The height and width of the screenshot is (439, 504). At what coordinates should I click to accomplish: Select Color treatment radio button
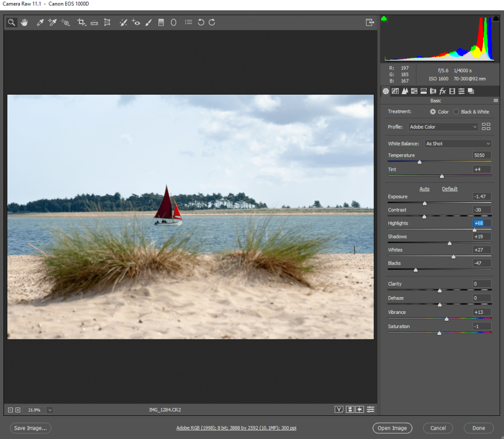point(433,112)
